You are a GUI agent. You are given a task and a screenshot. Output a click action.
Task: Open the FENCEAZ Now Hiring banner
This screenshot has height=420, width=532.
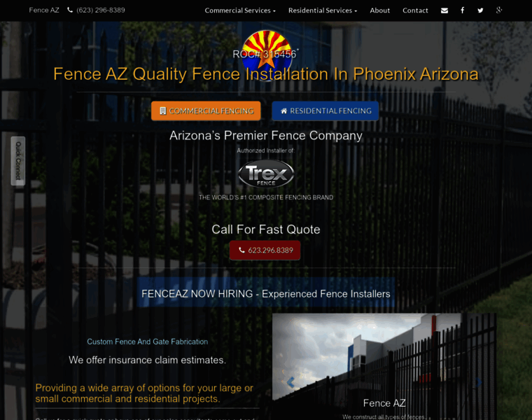(266, 293)
